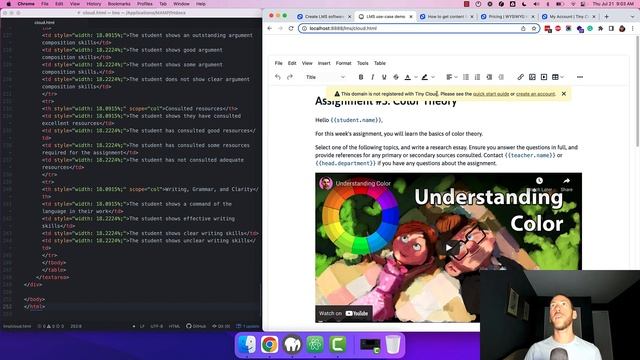Click the student.name merge tag

[356, 120]
